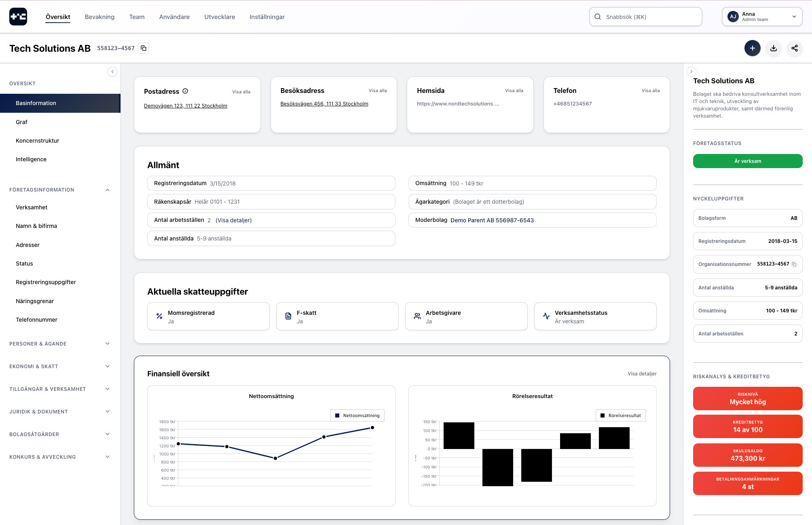The height and width of the screenshot is (525, 812).
Task: Click the company logo in the top-left
Action: coord(18,17)
